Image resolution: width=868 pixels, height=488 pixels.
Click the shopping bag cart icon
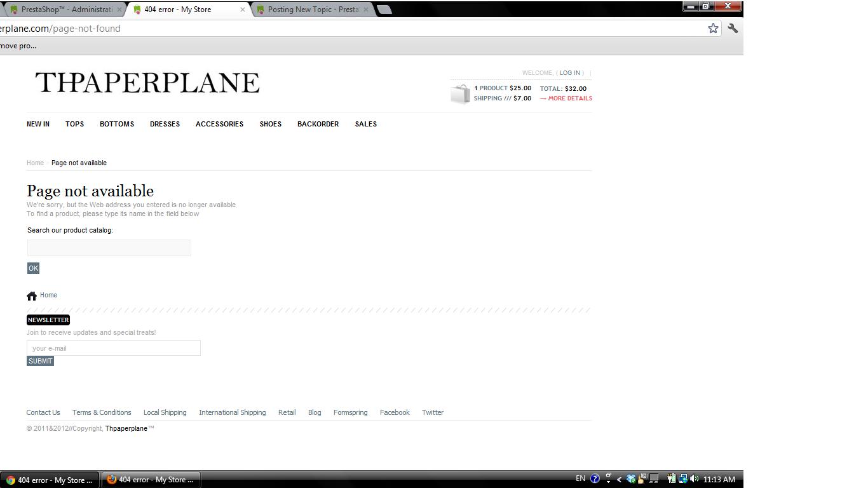[x=460, y=94]
